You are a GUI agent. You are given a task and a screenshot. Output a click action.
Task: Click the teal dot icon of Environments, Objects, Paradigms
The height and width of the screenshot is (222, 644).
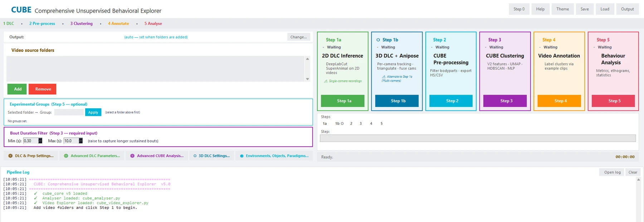(242, 156)
